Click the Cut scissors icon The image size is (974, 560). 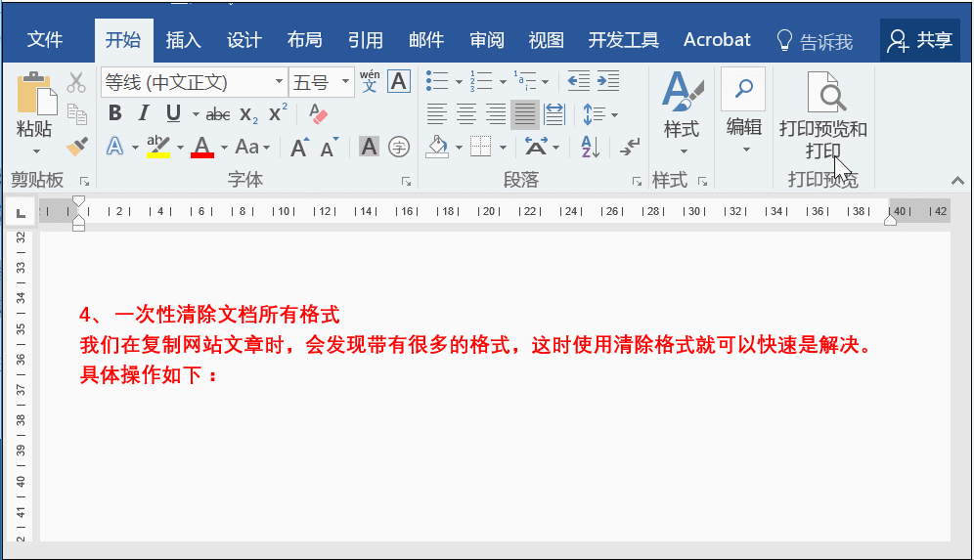coord(76,82)
